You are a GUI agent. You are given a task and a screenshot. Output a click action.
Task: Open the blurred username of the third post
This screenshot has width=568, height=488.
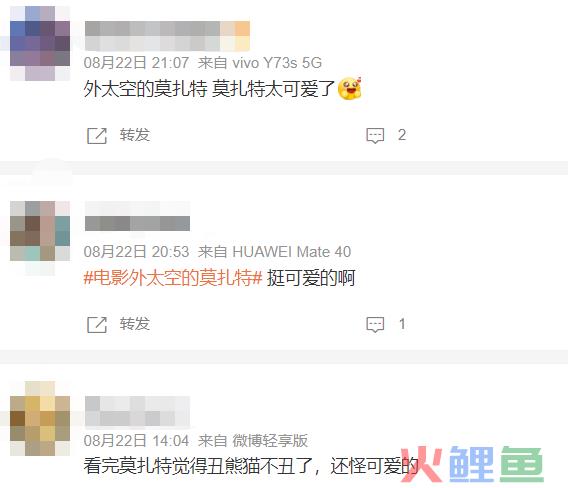coord(137,411)
